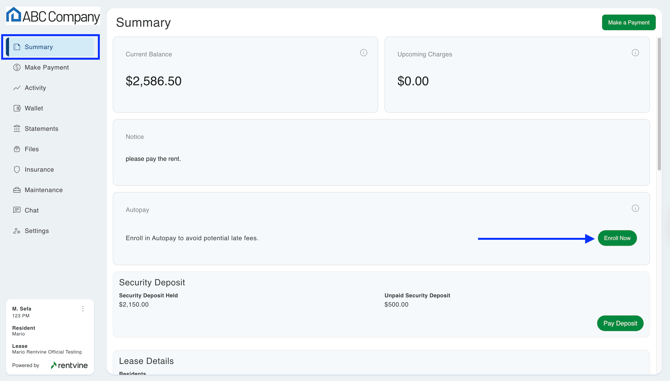Click the green Make a Payment button

click(629, 23)
